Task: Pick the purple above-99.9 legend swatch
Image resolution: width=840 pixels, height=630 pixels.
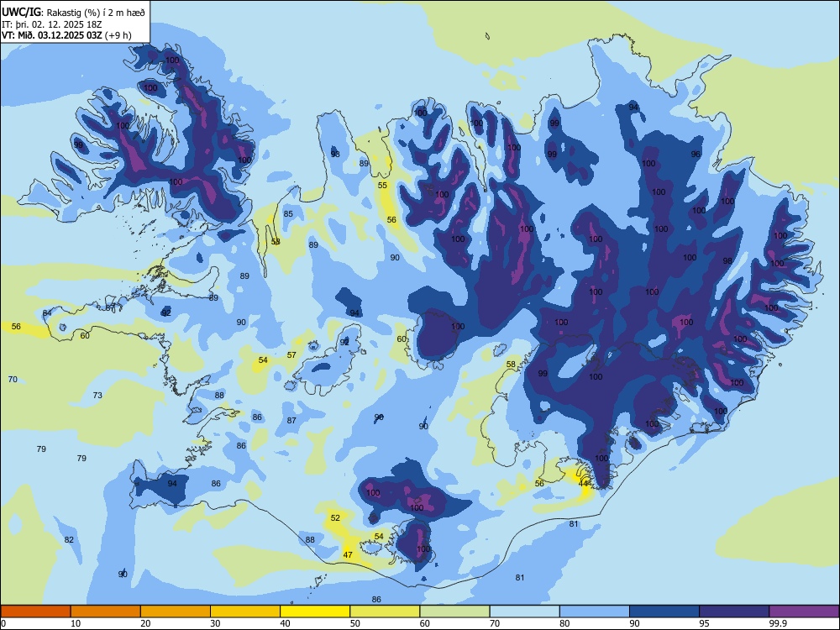Action: [x=804, y=612]
